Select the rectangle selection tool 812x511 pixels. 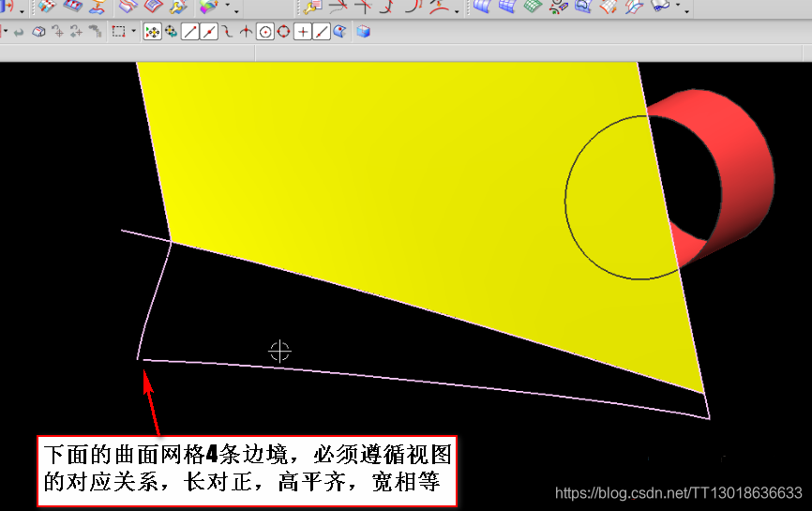(118, 32)
